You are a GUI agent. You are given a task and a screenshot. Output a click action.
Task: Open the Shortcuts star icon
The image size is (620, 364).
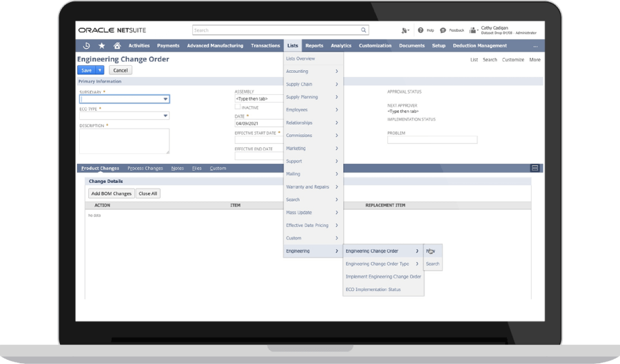[102, 46]
